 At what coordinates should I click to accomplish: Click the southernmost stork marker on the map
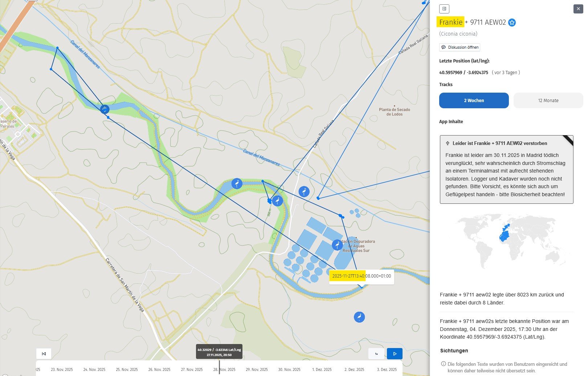359,317
